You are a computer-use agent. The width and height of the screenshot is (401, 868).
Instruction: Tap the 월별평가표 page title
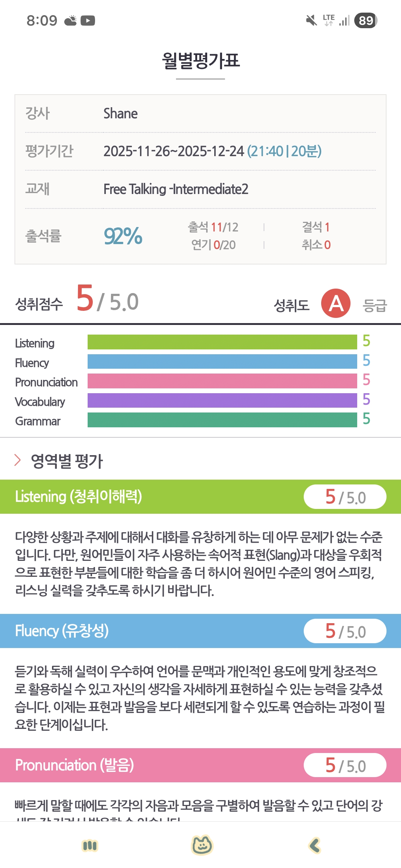coord(200,61)
